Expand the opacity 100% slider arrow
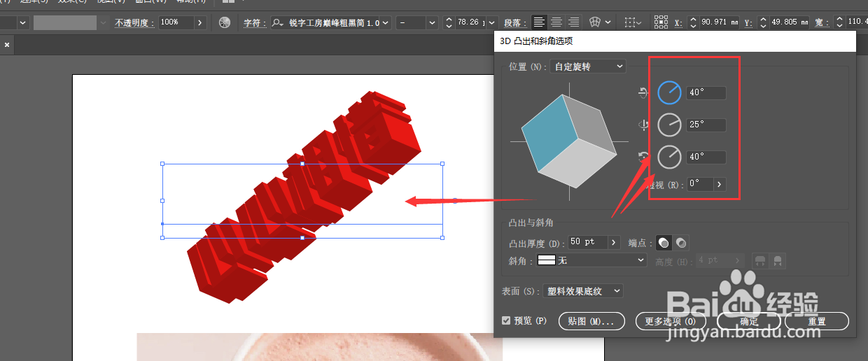The width and height of the screenshot is (868, 361). tap(199, 22)
